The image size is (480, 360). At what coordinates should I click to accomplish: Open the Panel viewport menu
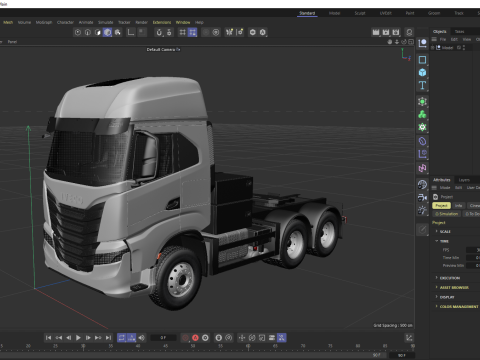(12, 42)
